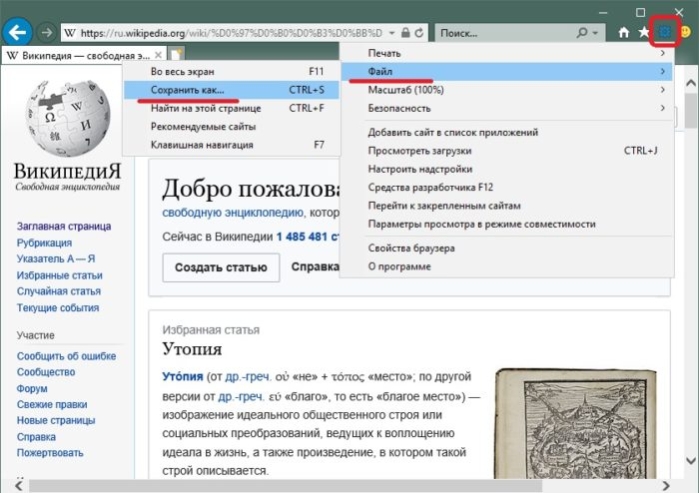Click the refresh page icon in address bar
The image size is (699, 493).
coord(419,33)
